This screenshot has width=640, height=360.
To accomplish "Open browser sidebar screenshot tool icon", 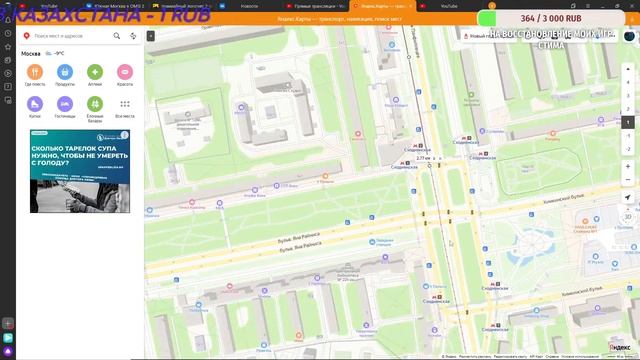I will point(8,100).
